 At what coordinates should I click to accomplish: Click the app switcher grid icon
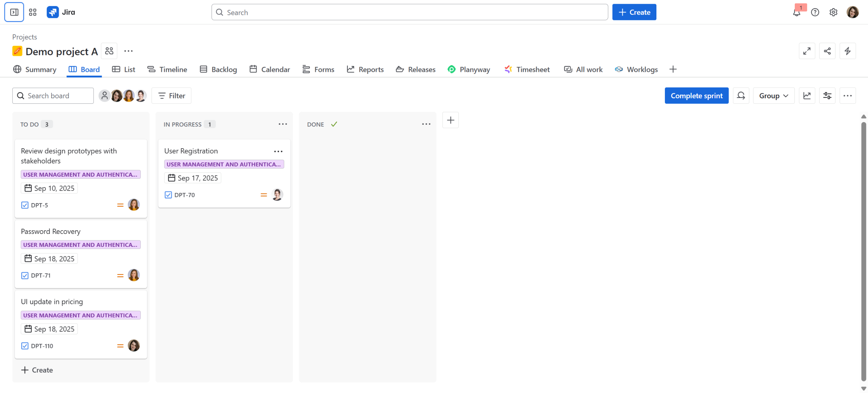[33, 12]
